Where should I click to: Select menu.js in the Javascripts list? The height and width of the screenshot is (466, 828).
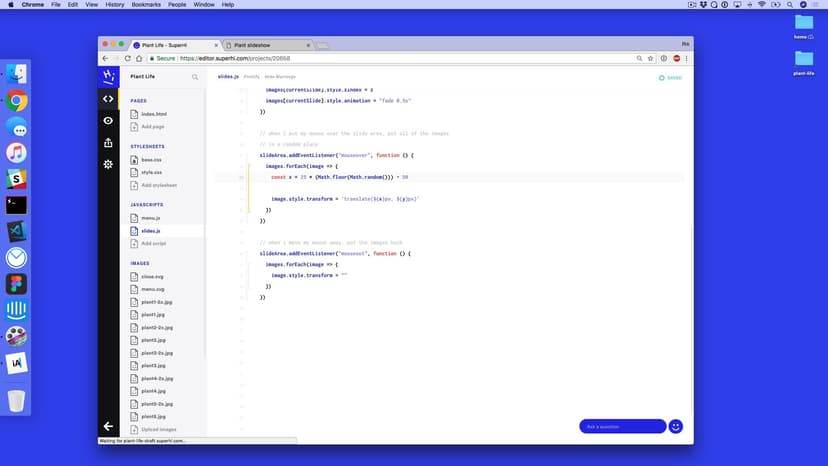[x=151, y=217]
